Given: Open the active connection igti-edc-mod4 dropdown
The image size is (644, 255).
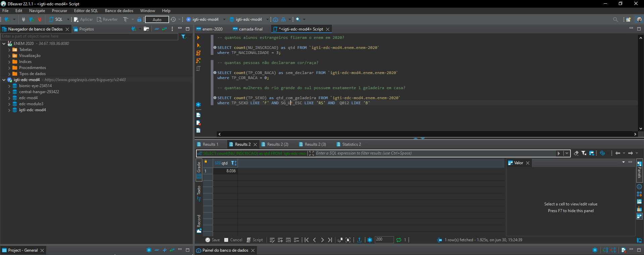Looking at the screenshot, I should click(x=205, y=19).
